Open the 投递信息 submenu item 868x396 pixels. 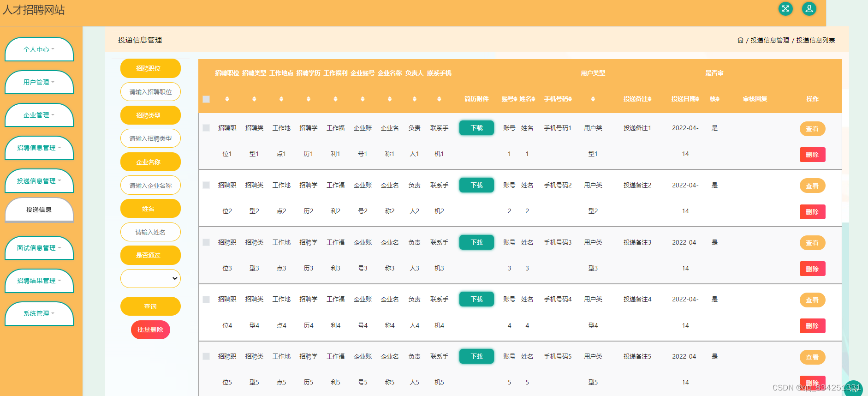[39, 210]
